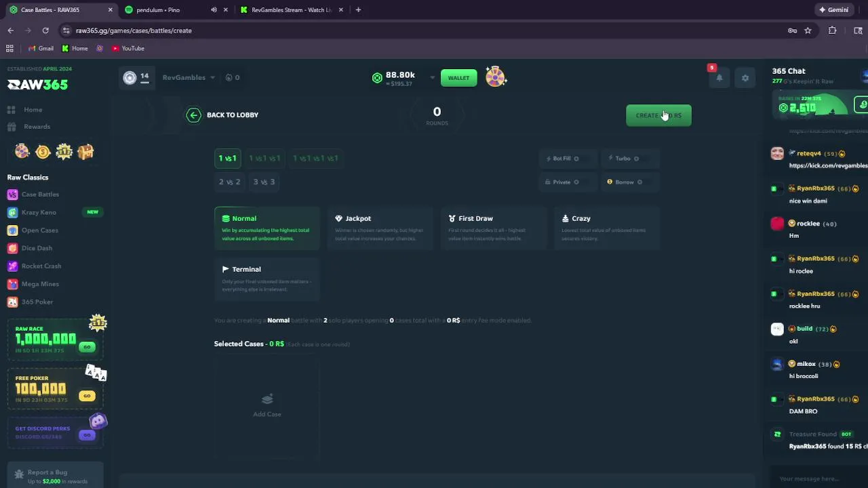Choose the 1 vs 1 format
The height and width of the screenshot is (488, 868).
pyautogui.click(x=227, y=159)
